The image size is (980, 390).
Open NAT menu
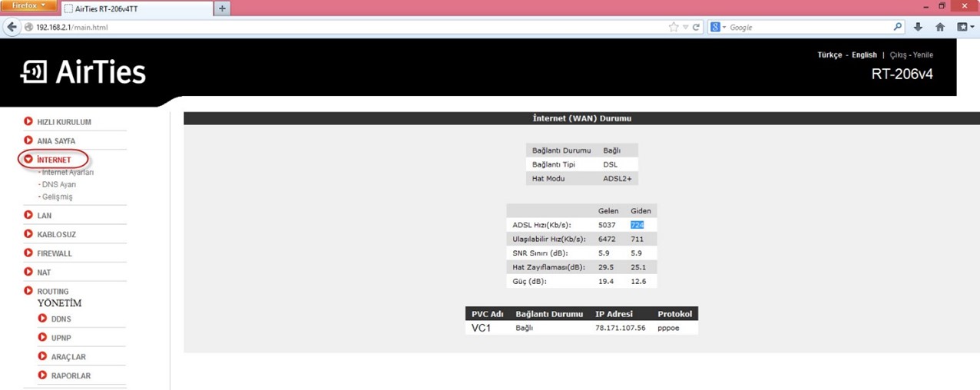[44, 273]
